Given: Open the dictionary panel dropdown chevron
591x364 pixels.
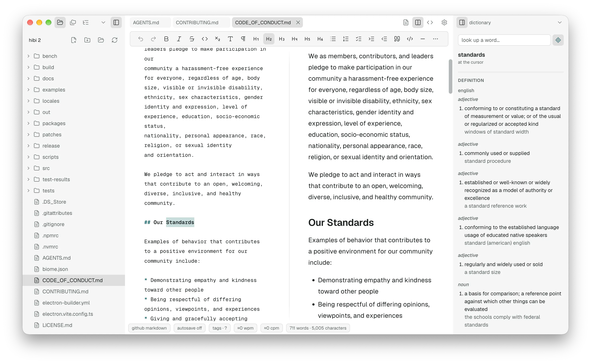Looking at the screenshot, I should 560,22.
